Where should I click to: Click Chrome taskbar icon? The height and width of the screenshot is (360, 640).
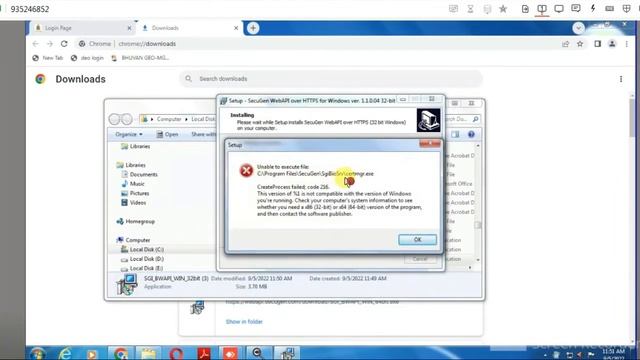tap(120, 353)
